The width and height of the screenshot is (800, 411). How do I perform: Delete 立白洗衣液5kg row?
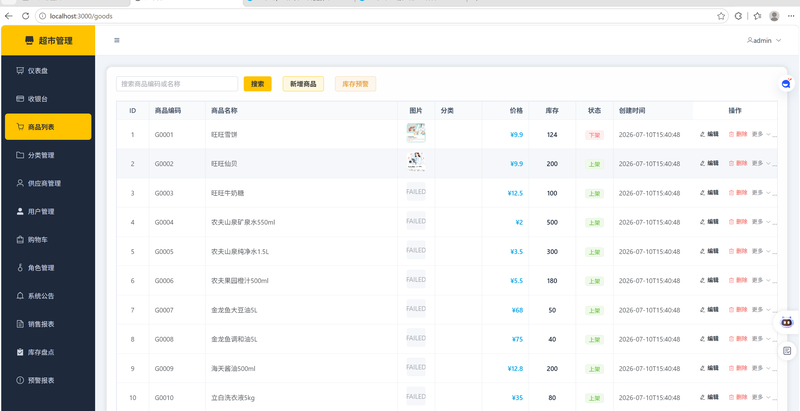[738, 397]
